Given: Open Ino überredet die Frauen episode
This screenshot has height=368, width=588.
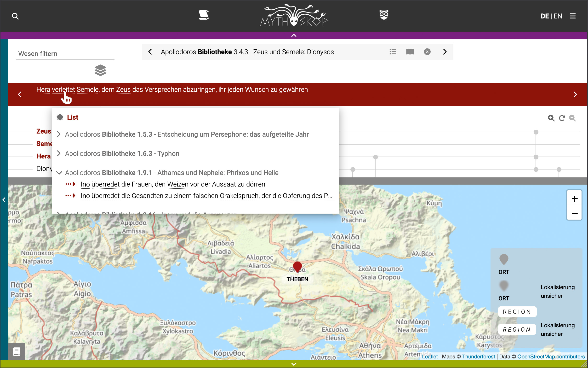Looking at the screenshot, I should 173,184.
